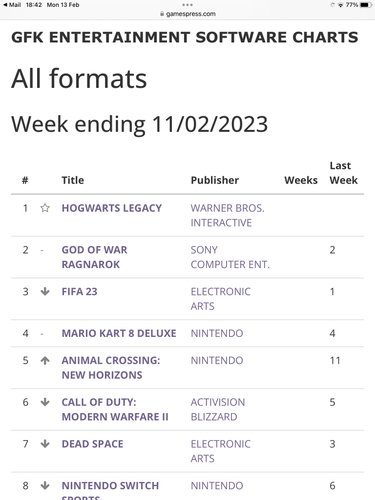375x500 pixels.
Task: Go back to Mail app
Action: [x=12, y=5]
